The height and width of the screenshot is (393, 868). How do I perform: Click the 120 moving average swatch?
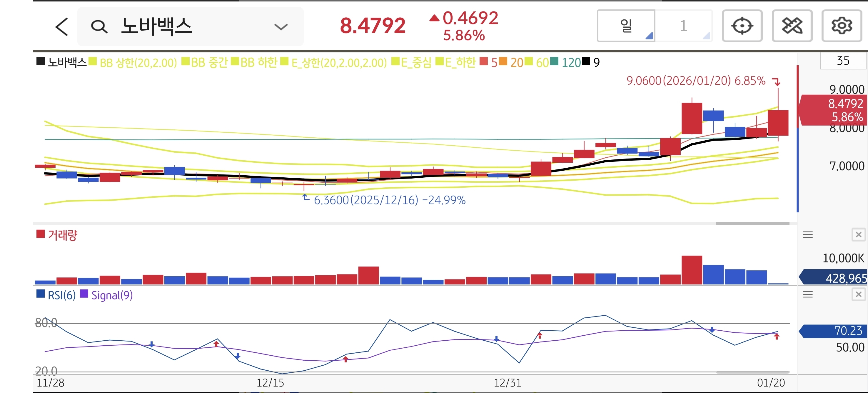point(554,62)
